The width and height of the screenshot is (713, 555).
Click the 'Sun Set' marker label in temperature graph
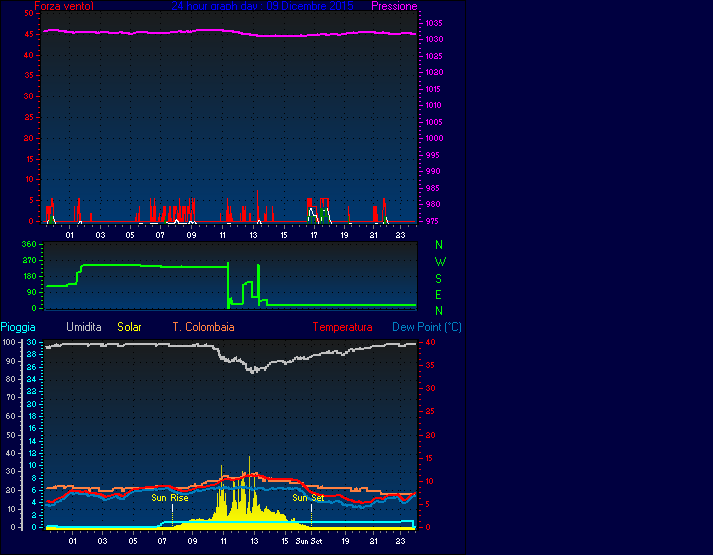[308, 498]
